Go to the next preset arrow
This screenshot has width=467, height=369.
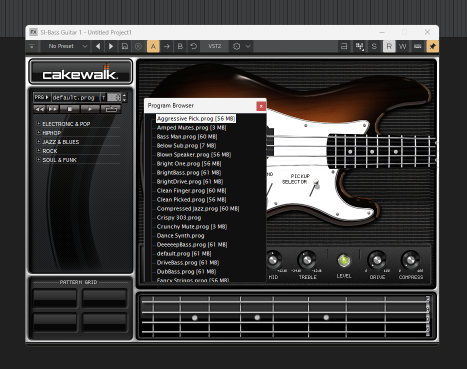pyautogui.click(x=111, y=46)
